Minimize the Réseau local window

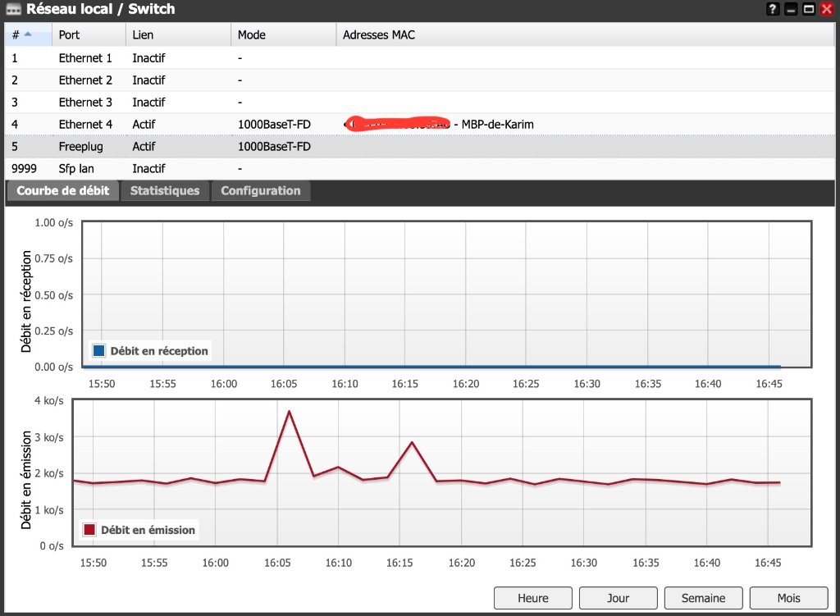click(791, 10)
